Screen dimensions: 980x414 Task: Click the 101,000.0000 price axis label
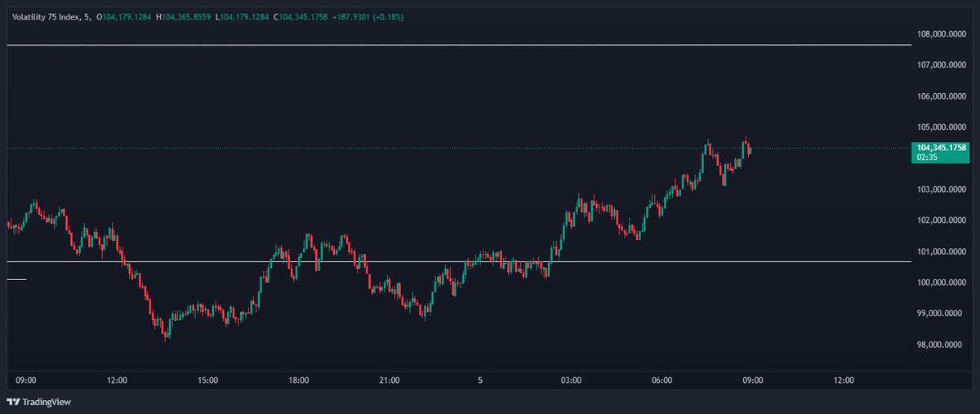pos(942,252)
